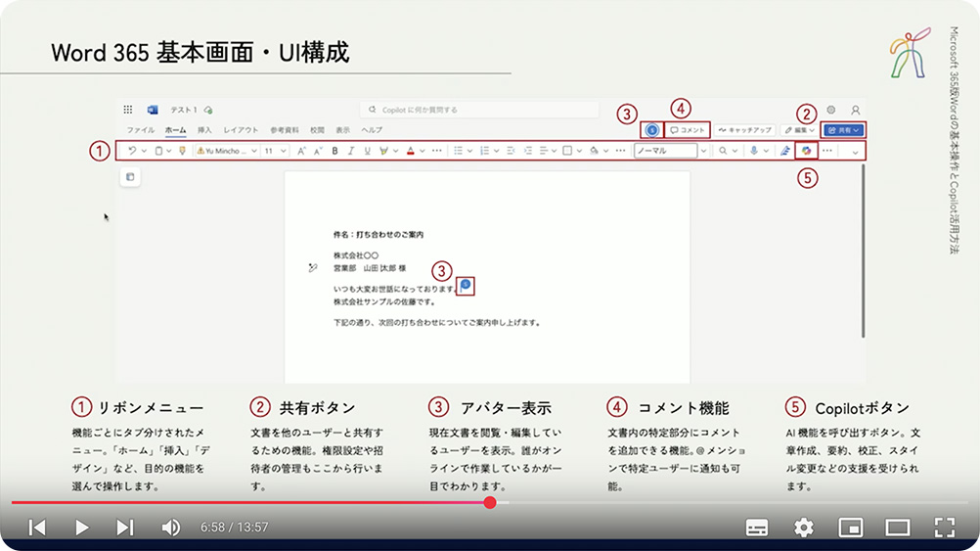Increase font size with the larger A

tap(301, 151)
